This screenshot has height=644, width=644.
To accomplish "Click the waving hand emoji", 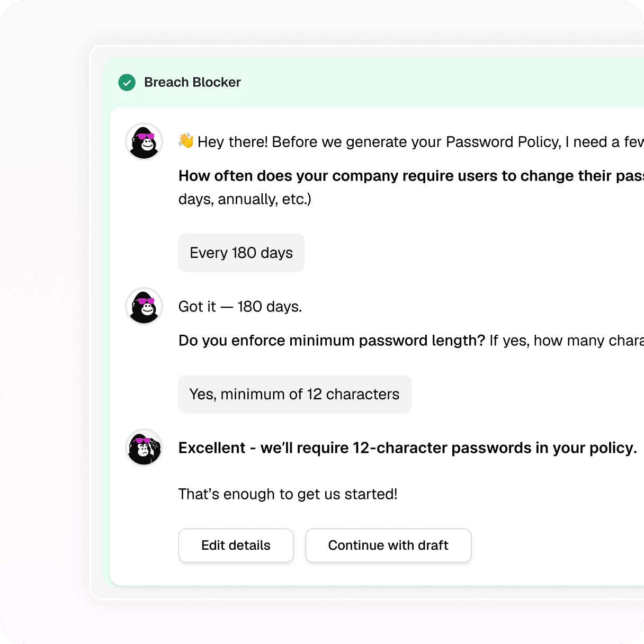I will 186,141.
